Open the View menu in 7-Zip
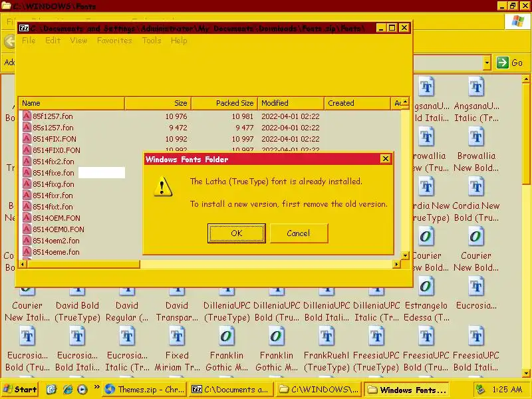This screenshot has height=399, width=532. click(78, 41)
